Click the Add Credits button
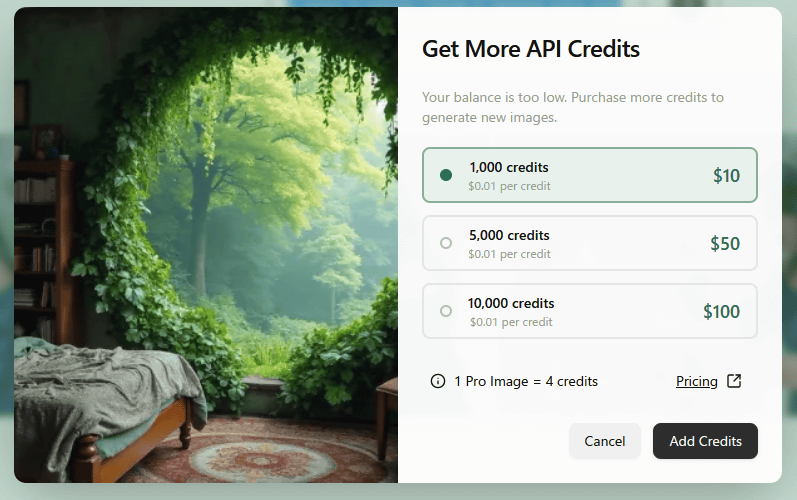This screenshot has height=500, width=797. point(705,441)
